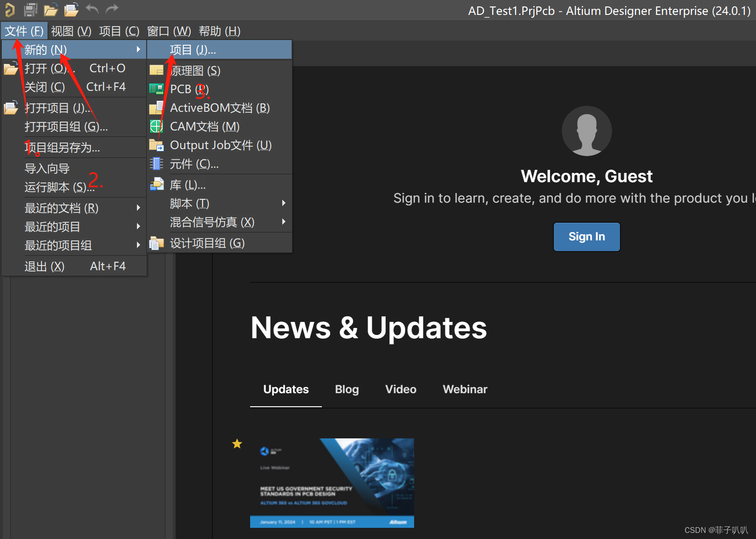Select 打开项目 (J)... menu entry
The image size is (756, 539).
pos(74,108)
